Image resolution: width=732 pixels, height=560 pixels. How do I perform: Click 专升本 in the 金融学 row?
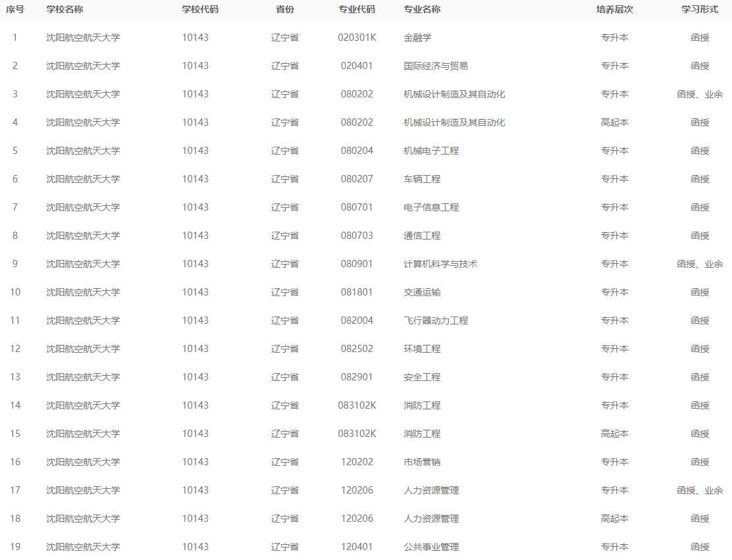[x=614, y=38]
